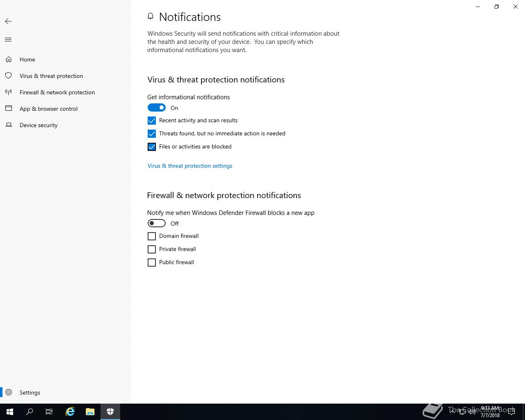The height and width of the screenshot is (420, 525).
Task: Click the Virus & threat protection shield icon
Action: [x=9, y=76]
